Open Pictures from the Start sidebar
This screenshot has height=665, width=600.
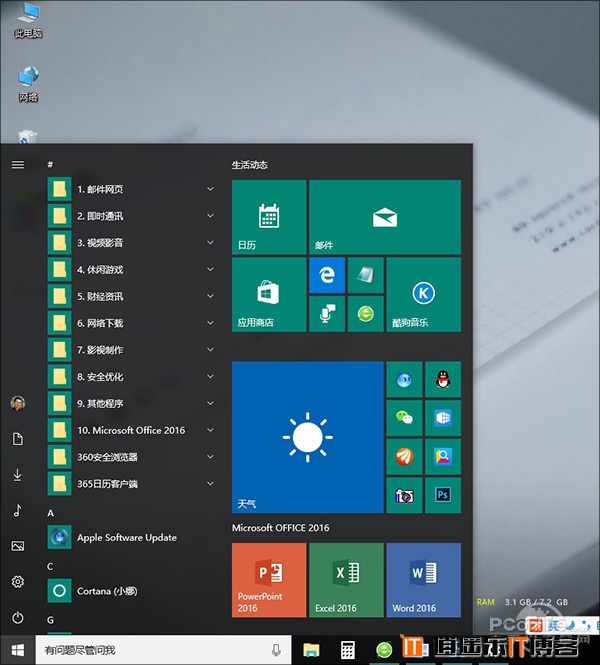17,546
